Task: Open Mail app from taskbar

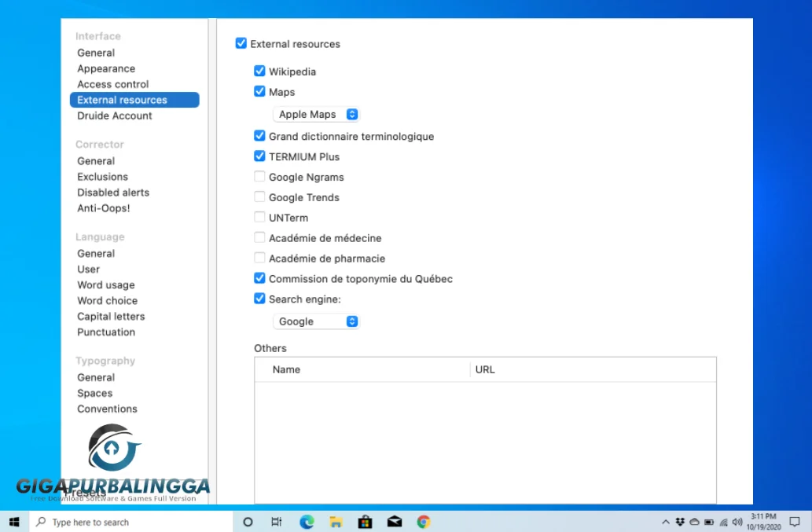Action: pyautogui.click(x=395, y=522)
